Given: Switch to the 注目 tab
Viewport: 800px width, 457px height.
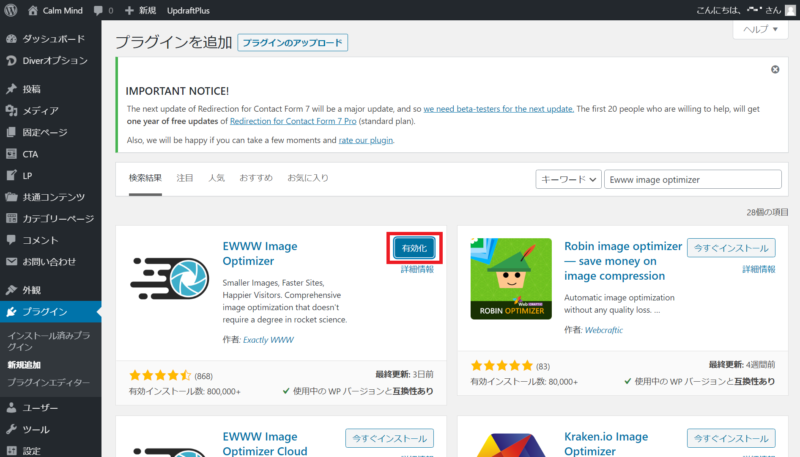Looking at the screenshot, I should tap(185, 178).
